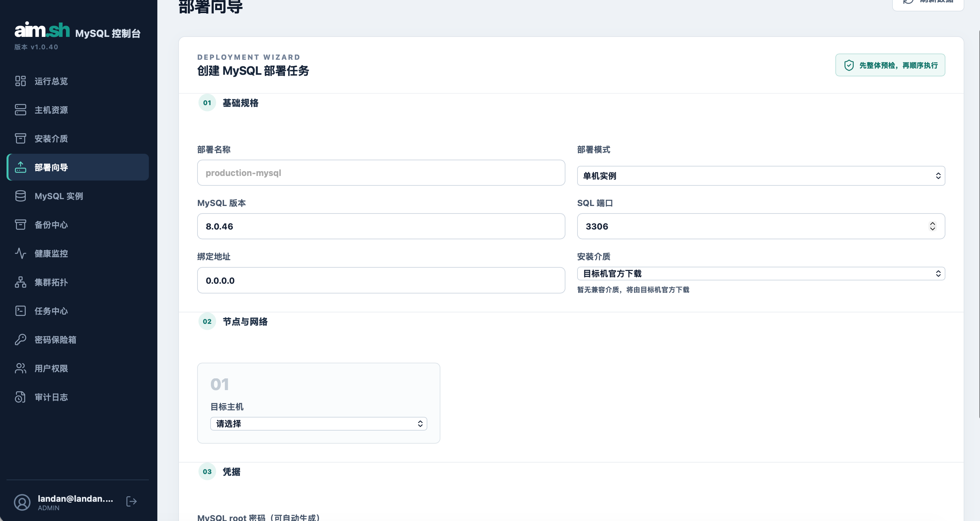The height and width of the screenshot is (521, 980).
Task: Click the 集群拓扑 network icon
Action: click(x=21, y=282)
